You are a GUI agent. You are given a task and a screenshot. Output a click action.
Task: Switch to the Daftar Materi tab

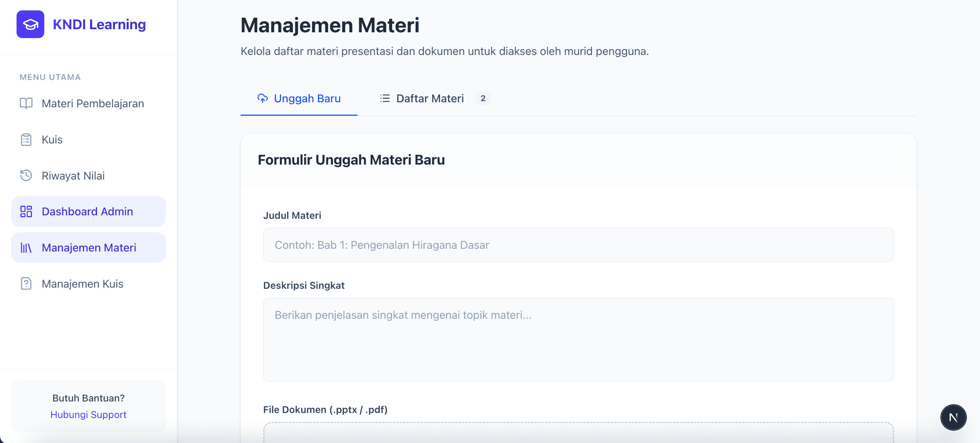[x=435, y=98]
